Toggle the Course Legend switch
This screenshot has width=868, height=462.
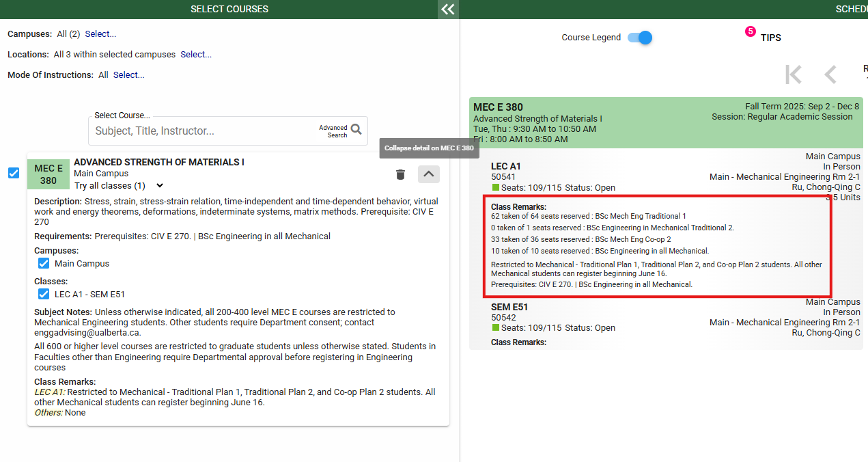[640, 38]
